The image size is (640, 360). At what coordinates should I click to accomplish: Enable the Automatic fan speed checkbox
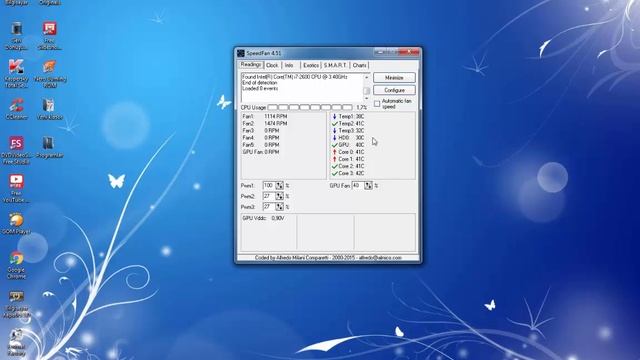[x=377, y=104]
